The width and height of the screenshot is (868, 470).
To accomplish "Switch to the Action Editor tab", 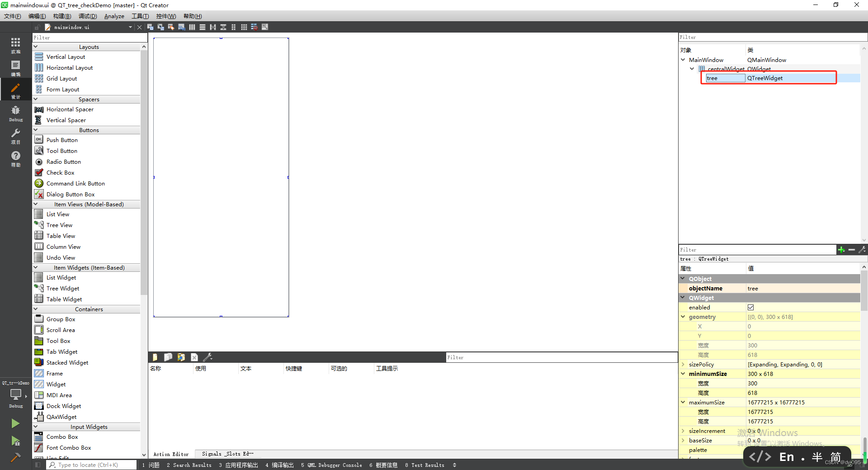I will 171,454.
